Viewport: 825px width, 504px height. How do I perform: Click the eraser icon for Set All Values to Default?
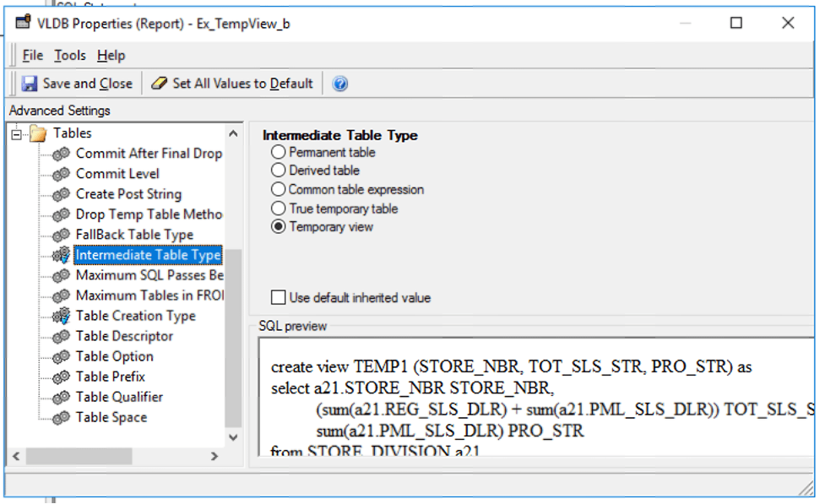click(x=159, y=84)
